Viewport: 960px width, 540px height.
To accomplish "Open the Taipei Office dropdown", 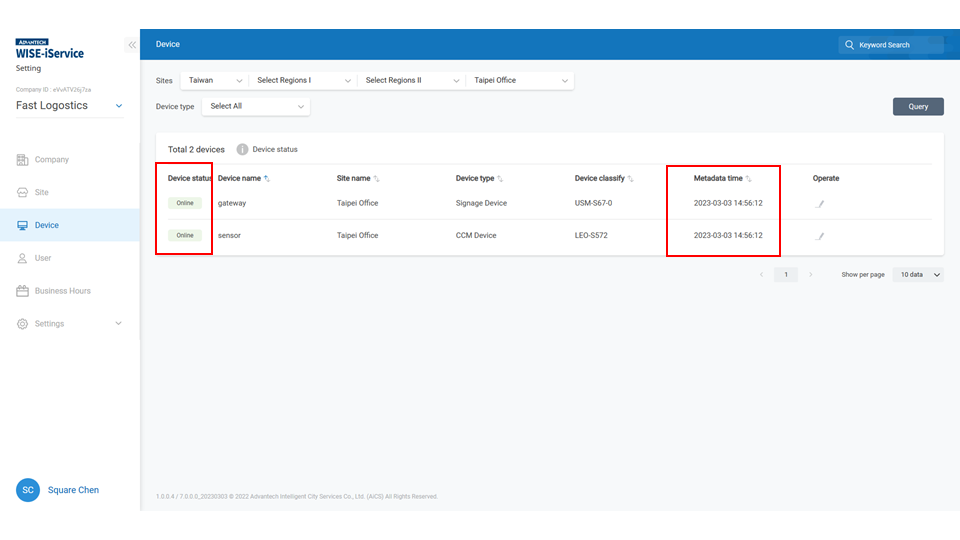I will 520,80.
